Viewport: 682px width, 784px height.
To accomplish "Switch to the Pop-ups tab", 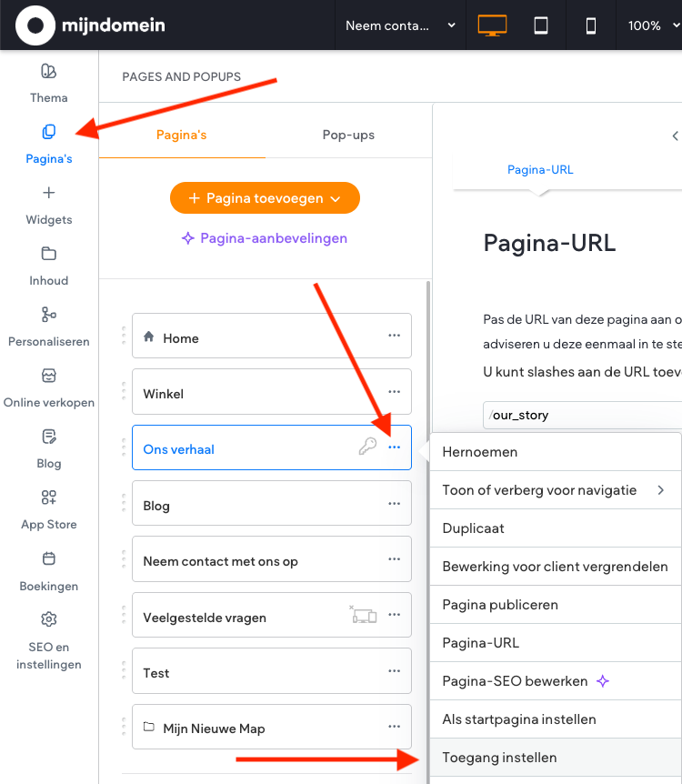I will pyautogui.click(x=348, y=135).
